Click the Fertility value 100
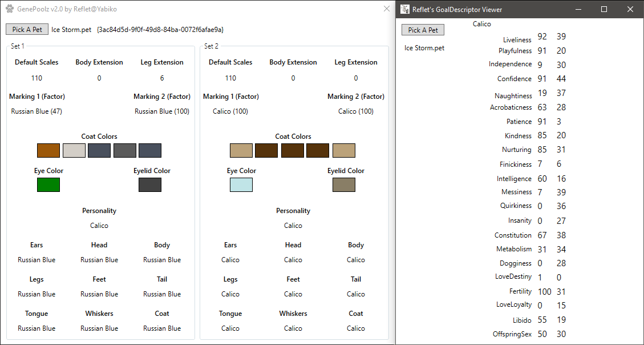Screen dimensions: 644x345 (545, 291)
